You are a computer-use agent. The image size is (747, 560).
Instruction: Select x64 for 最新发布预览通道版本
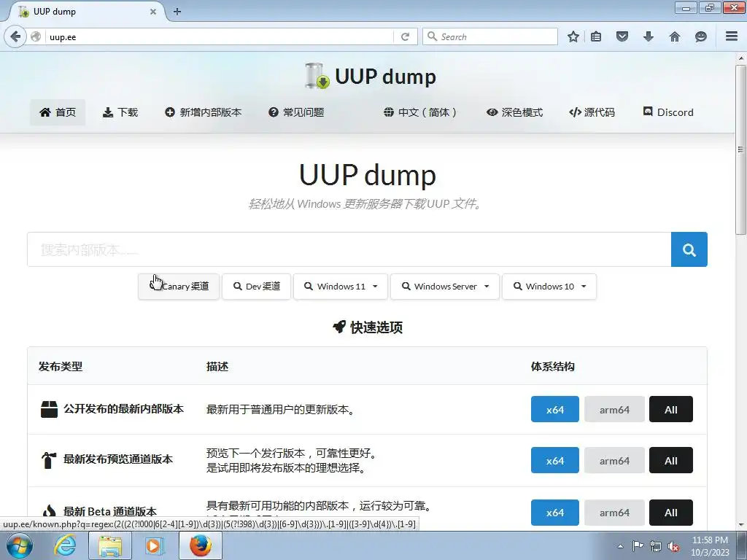click(x=555, y=460)
